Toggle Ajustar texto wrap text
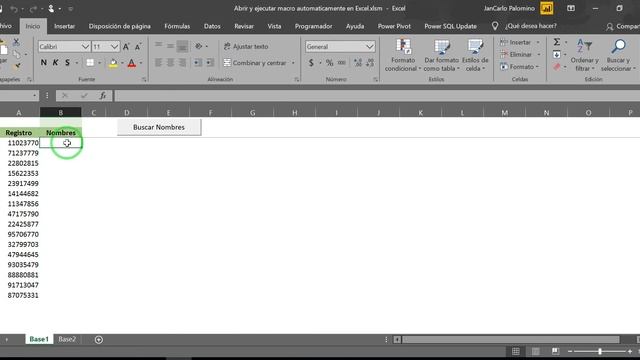This screenshot has width=640, height=360. [x=246, y=47]
